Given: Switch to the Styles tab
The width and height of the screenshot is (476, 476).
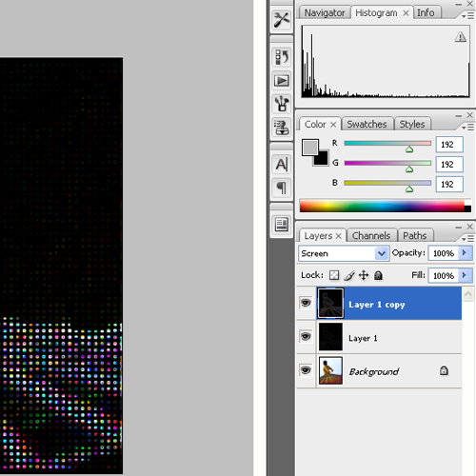Looking at the screenshot, I should point(412,124).
